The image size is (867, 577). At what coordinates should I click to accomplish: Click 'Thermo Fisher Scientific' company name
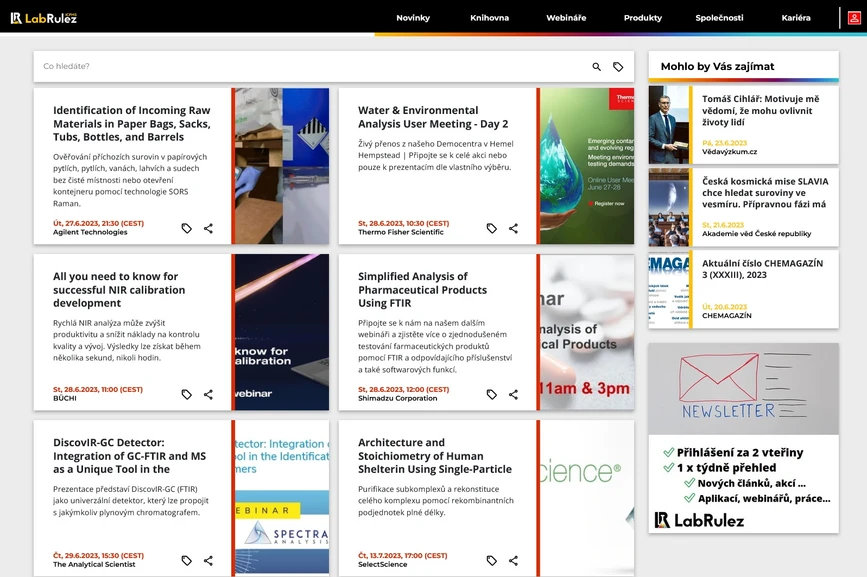(401, 232)
